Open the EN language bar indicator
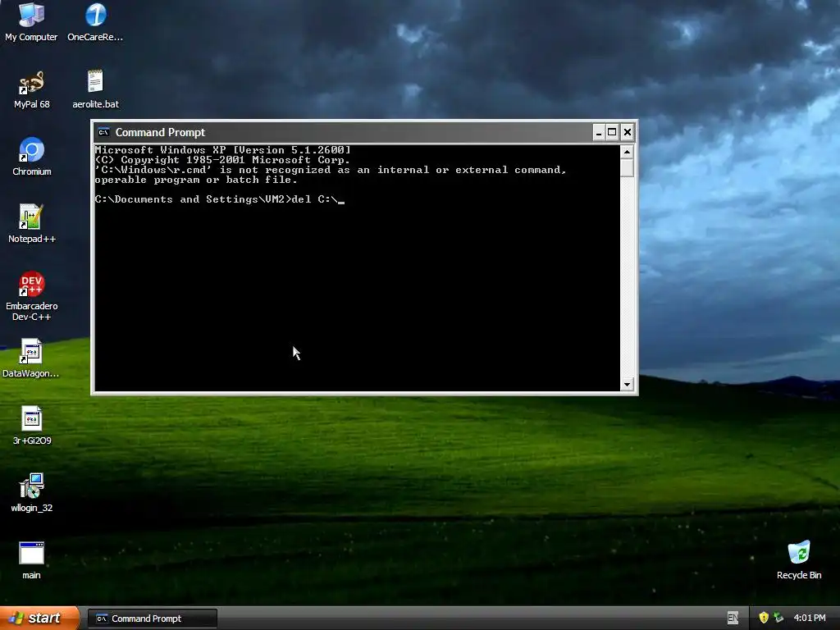The image size is (840, 630). [x=733, y=618]
